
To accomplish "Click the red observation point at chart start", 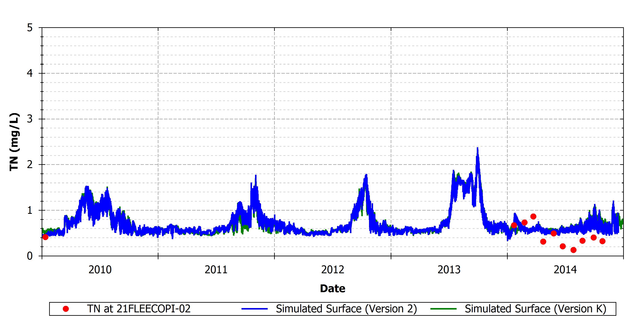I will tap(45, 237).
